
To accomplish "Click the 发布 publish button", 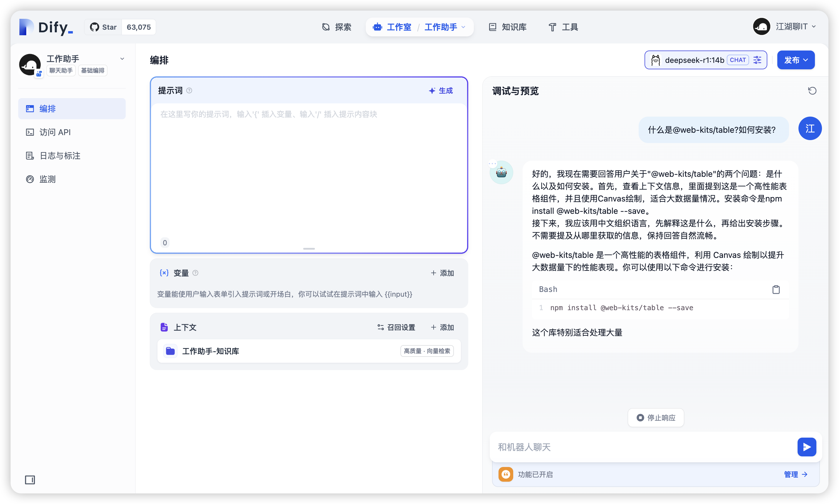I will 796,60.
